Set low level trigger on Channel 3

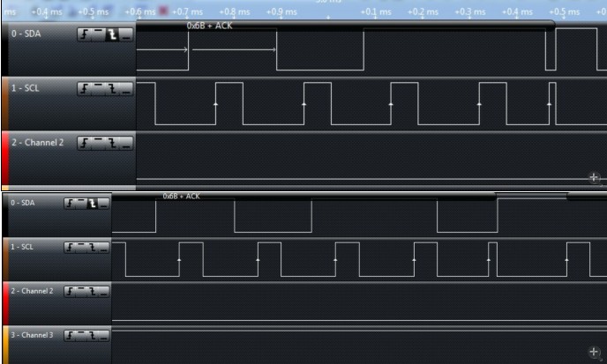click(104, 336)
